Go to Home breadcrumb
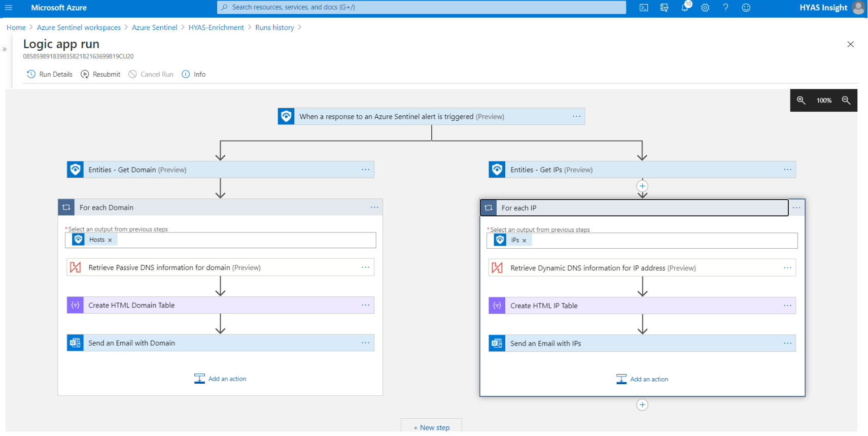Image resolution: width=868 pixels, height=436 pixels. 16,27
